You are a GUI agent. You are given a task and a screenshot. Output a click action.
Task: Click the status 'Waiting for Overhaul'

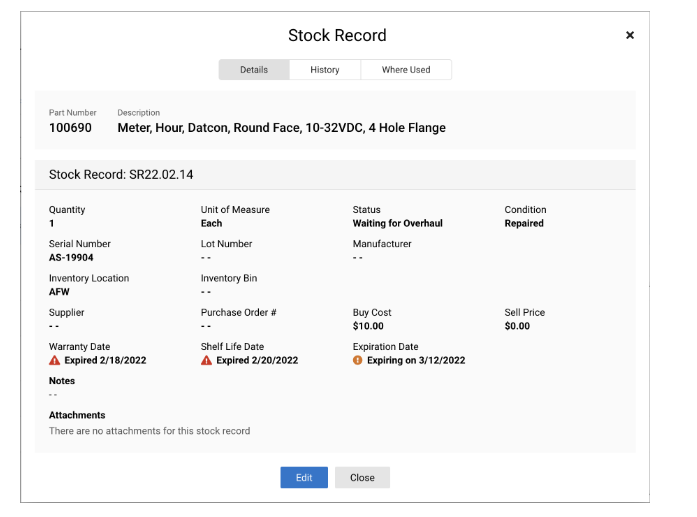point(397,223)
